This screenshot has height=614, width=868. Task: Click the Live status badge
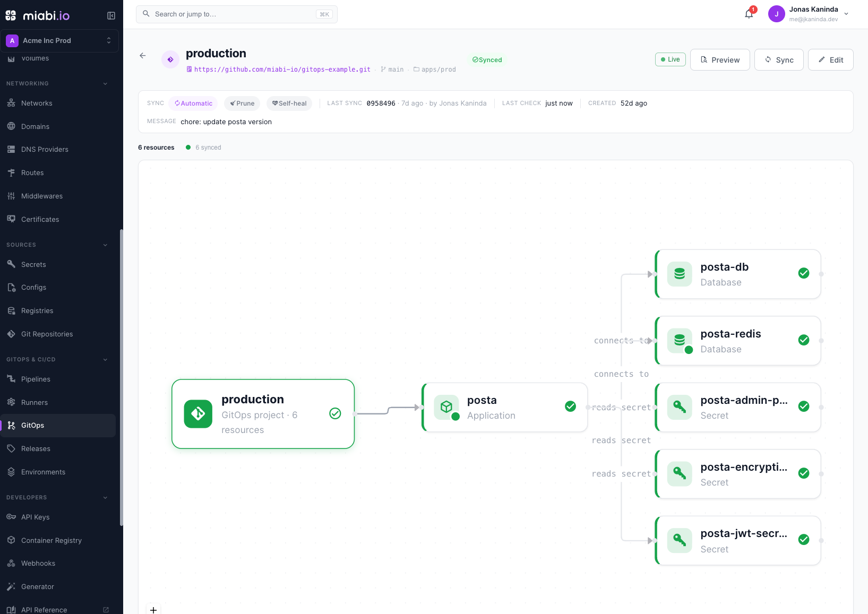click(x=671, y=59)
